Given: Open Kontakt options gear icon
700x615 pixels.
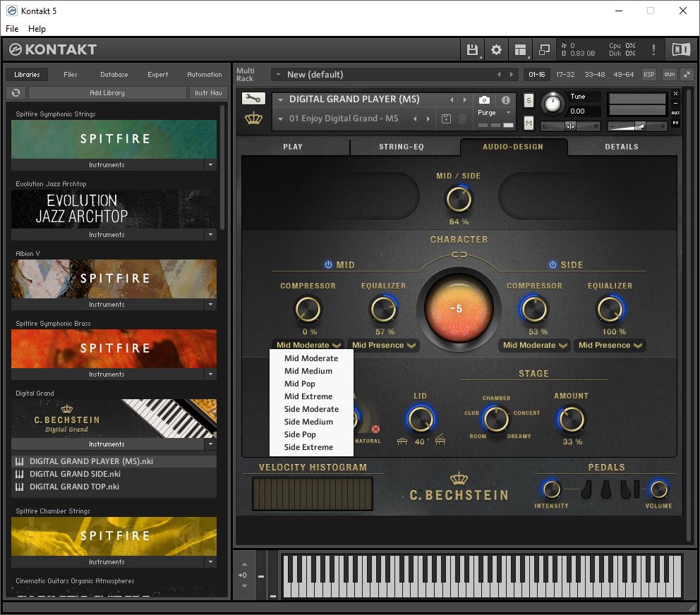Looking at the screenshot, I should pos(496,49).
